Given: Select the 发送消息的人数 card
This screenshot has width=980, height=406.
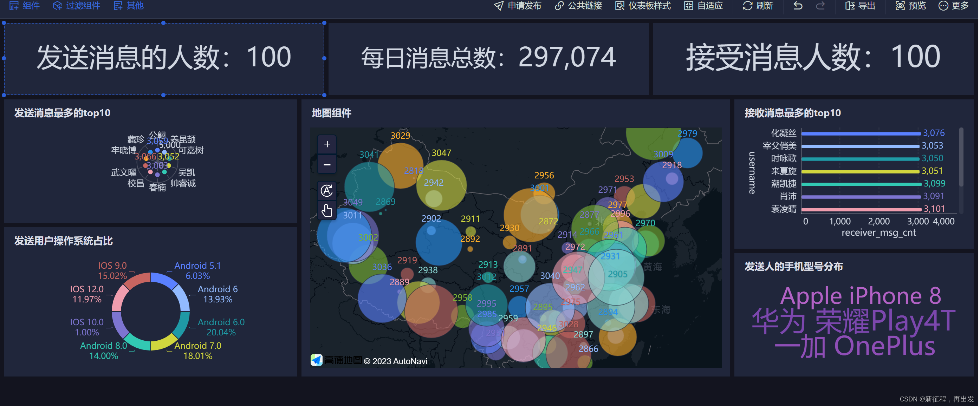Looking at the screenshot, I should [x=164, y=59].
